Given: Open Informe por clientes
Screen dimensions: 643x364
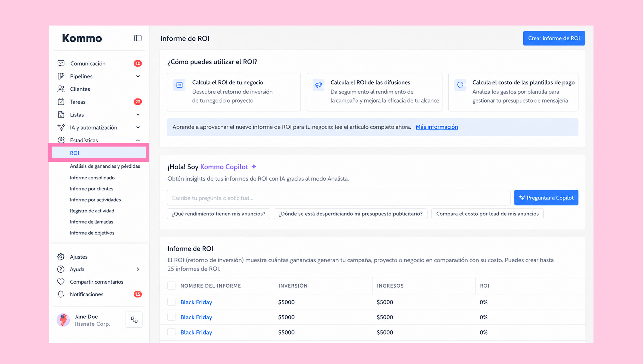Looking at the screenshot, I should [x=91, y=189].
